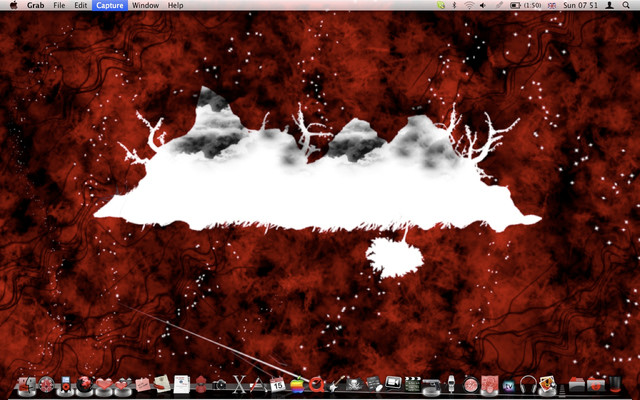The height and width of the screenshot is (400, 640).
Task: Open the Window menu
Action: point(145,5)
